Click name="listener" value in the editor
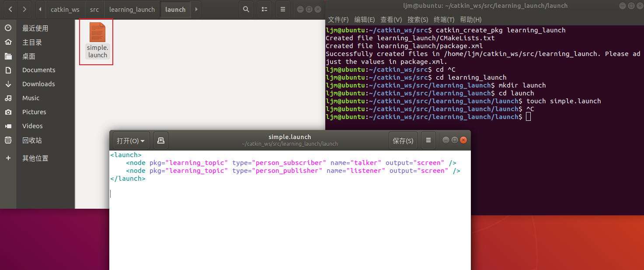 click(366, 171)
